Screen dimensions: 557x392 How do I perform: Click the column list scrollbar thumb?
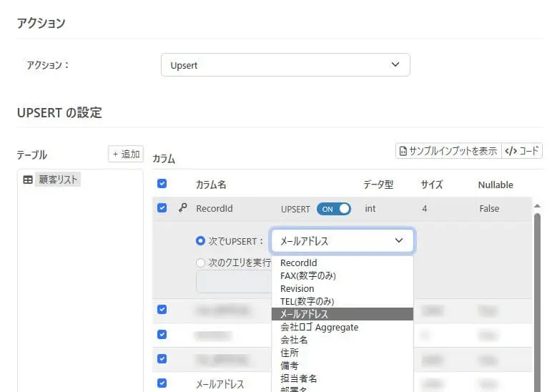[537, 302]
